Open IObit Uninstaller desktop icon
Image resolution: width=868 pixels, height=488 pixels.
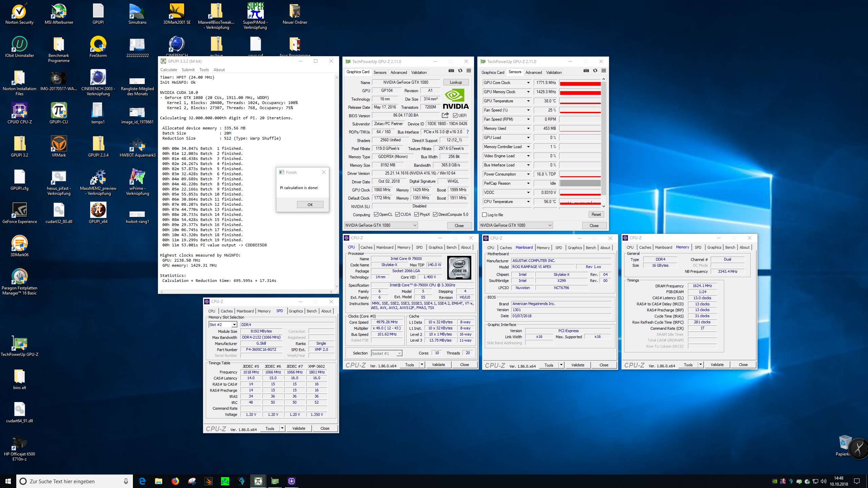pos(19,47)
